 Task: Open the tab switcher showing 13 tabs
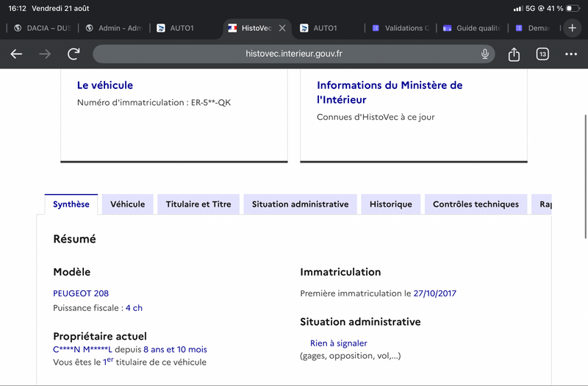pyautogui.click(x=542, y=54)
